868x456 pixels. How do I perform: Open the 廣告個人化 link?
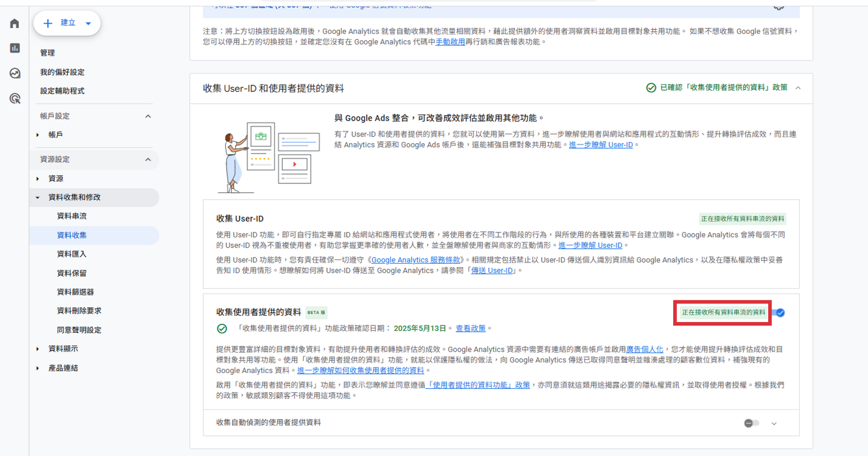[644, 349]
